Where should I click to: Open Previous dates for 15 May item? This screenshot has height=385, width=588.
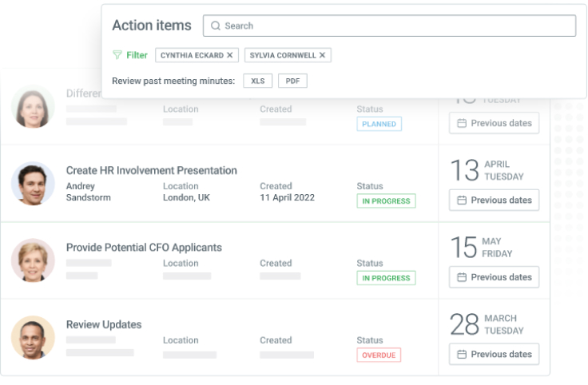tap(494, 277)
